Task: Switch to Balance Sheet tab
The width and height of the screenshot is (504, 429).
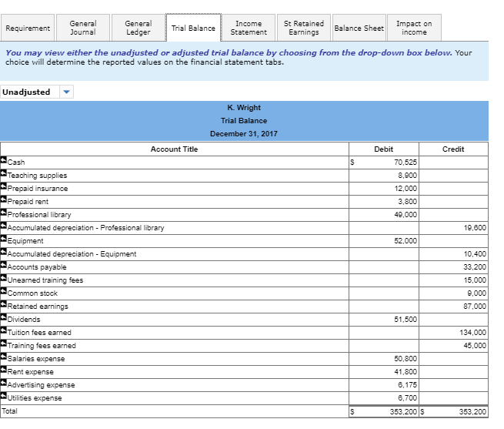Action: click(x=359, y=28)
